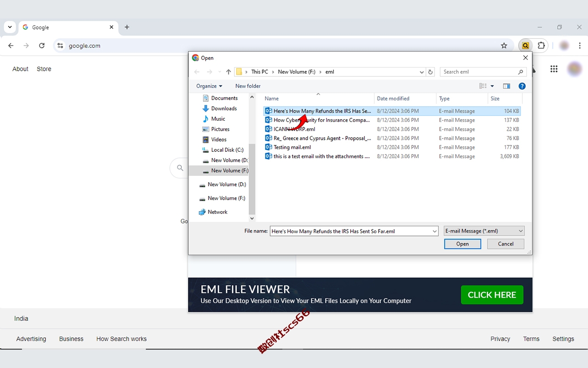
Task: Open How Search works footer link
Action: pyautogui.click(x=122, y=339)
